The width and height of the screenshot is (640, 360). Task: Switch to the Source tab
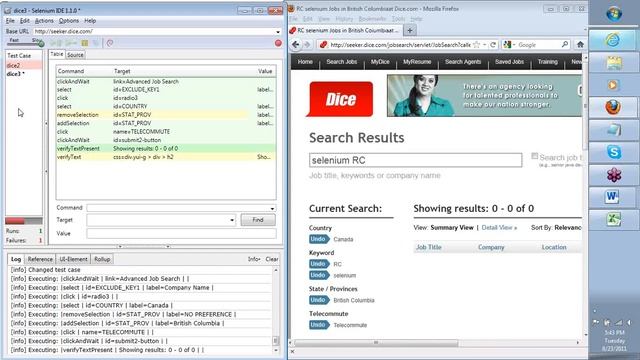point(75,55)
